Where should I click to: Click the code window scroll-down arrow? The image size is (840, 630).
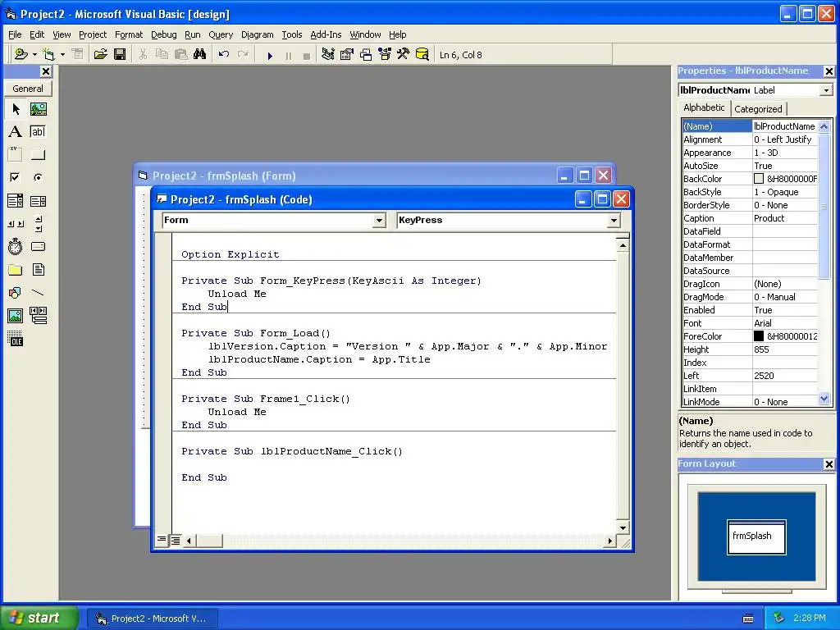[x=623, y=527]
